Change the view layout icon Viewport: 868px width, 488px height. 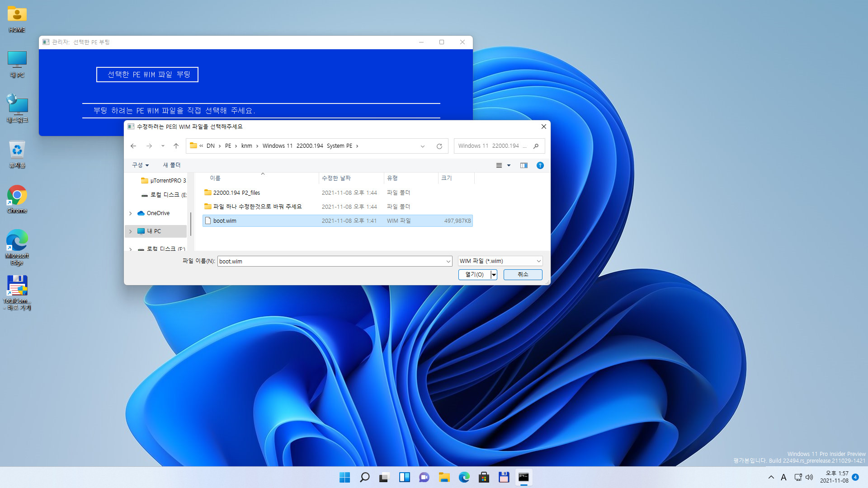[x=499, y=165]
